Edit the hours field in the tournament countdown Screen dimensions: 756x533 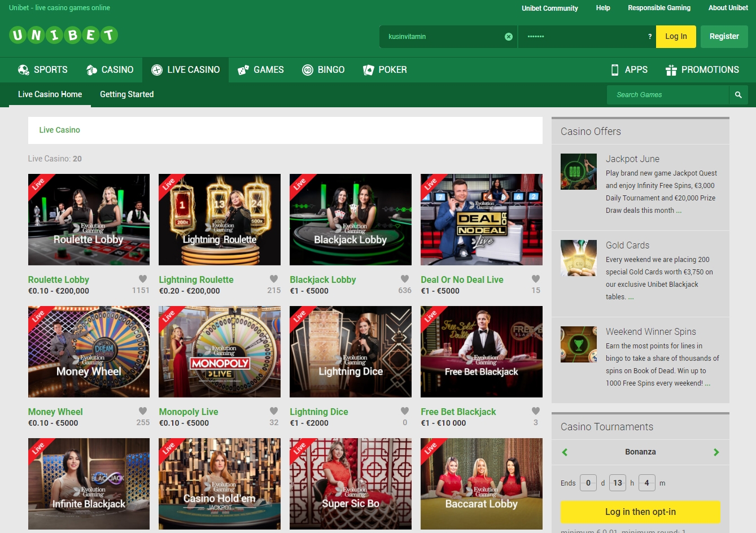(618, 483)
